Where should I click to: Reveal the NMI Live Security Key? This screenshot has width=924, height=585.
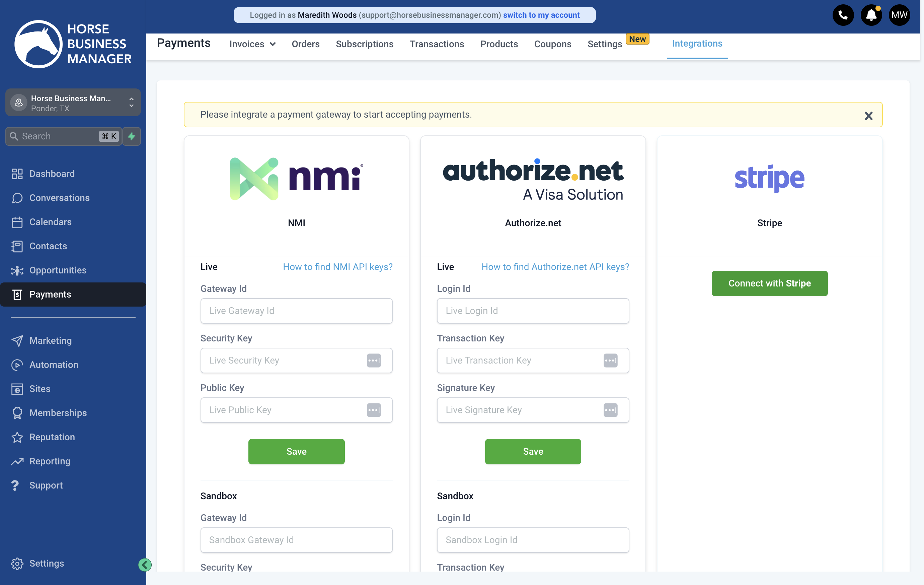[x=374, y=360]
